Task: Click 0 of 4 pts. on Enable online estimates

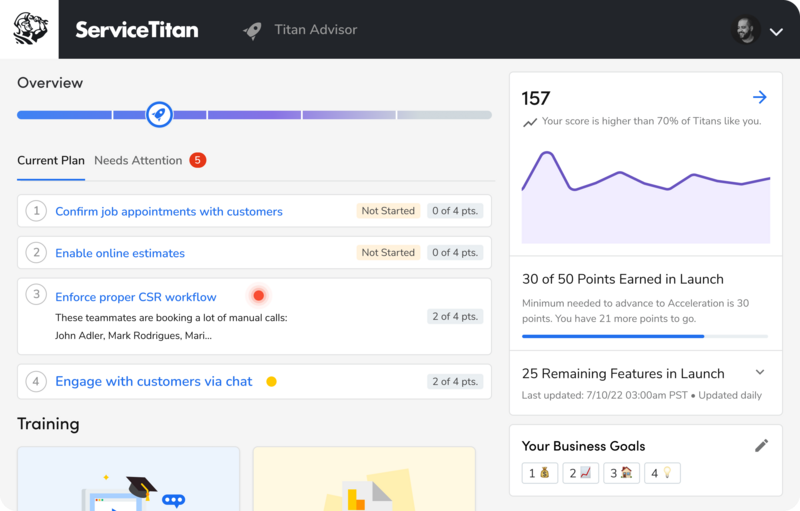Action: [x=455, y=252]
